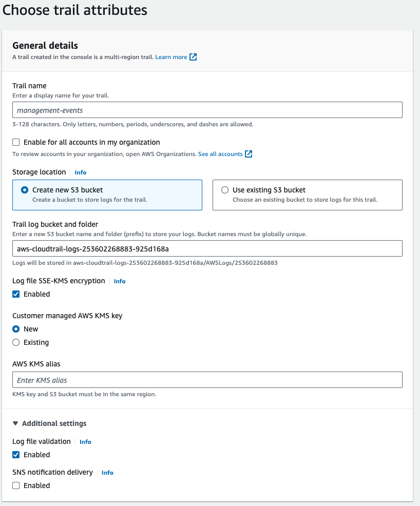
Task: Open the Storage location Info tooltip
Action: tap(80, 172)
